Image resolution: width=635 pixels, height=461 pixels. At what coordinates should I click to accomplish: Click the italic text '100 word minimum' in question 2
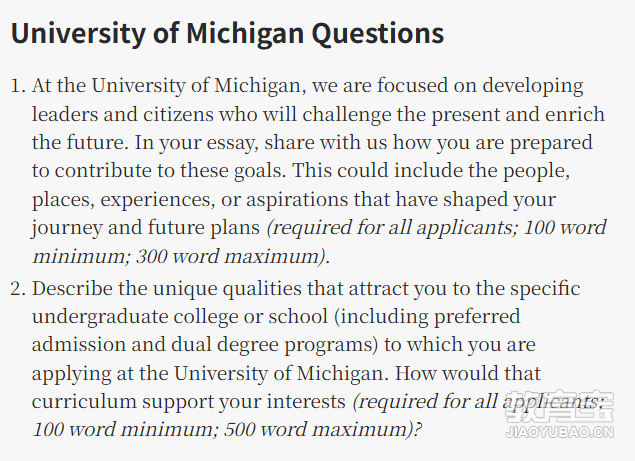[122, 429]
